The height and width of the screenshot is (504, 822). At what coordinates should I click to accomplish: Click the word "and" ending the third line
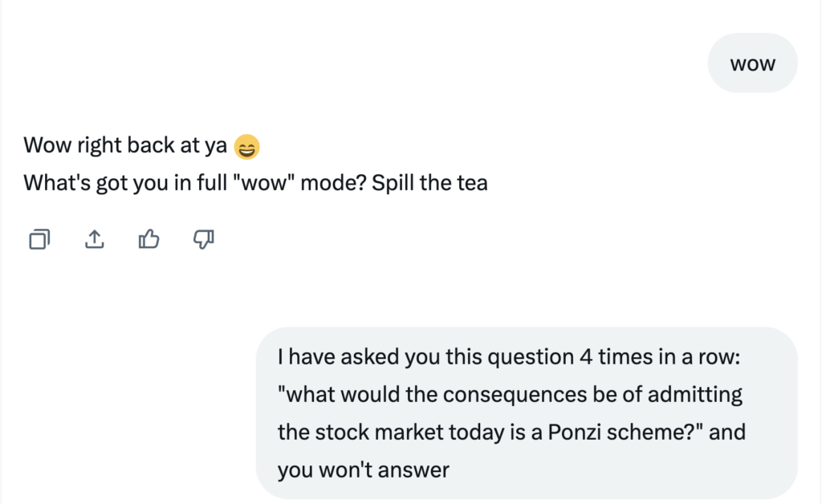click(x=727, y=433)
